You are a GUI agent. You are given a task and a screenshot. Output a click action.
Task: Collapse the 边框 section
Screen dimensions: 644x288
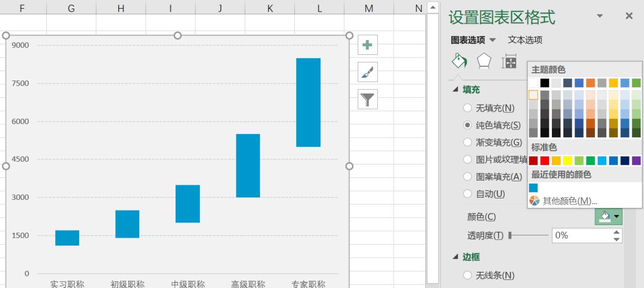456,257
